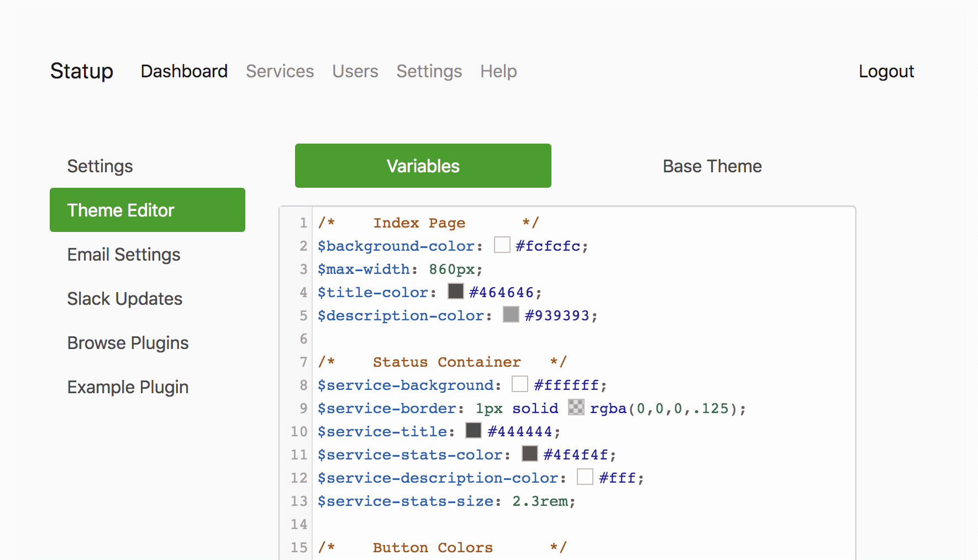The height and width of the screenshot is (560, 978).
Task: Click the #fcfcfc background-color swatch
Action: pyautogui.click(x=502, y=245)
